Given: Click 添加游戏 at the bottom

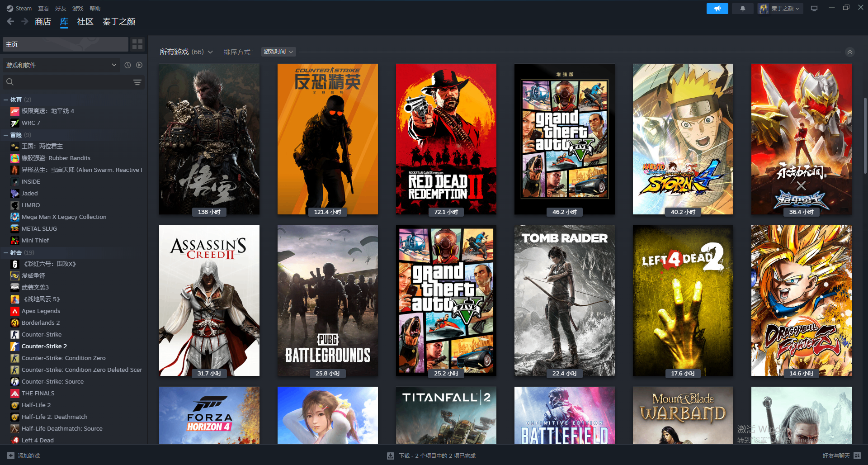Looking at the screenshot, I should 29,456.
